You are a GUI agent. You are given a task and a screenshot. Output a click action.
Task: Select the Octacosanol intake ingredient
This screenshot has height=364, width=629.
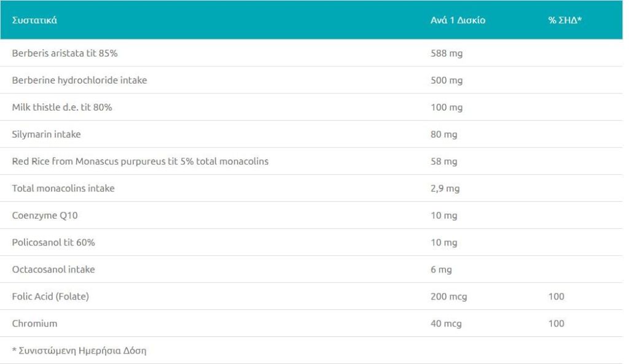coord(53,269)
